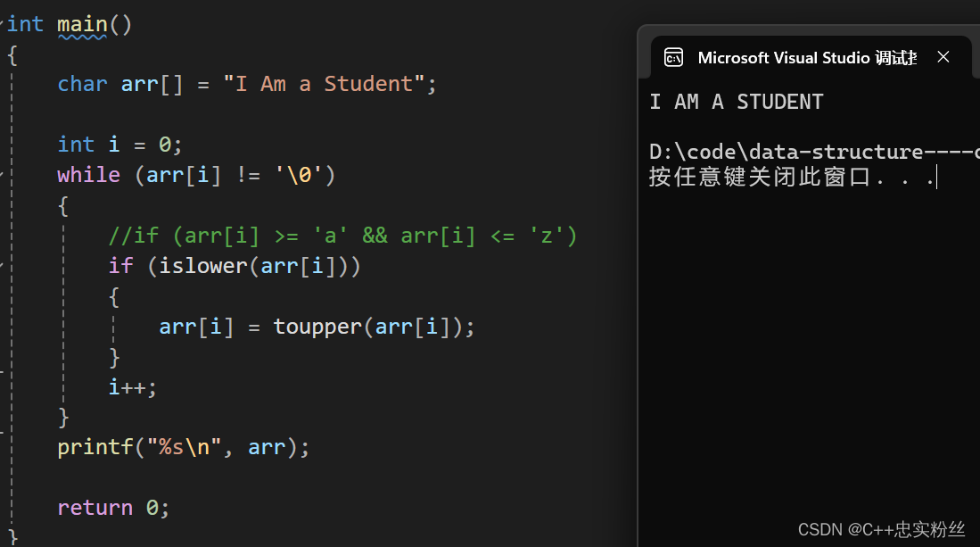980x547 pixels.
Task: Place cursor on the islower function call
Action: tap(203, 266)
